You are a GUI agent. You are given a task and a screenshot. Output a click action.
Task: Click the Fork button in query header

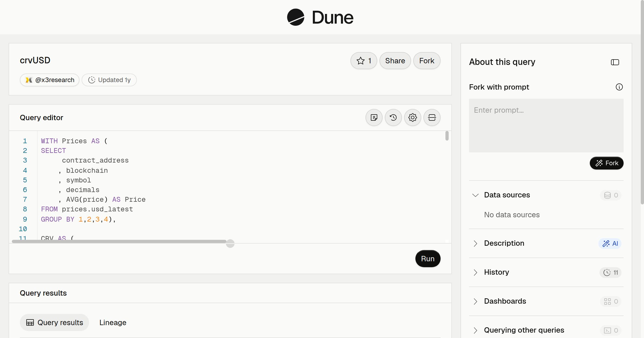pyautogui.click(x=427, y=61)
